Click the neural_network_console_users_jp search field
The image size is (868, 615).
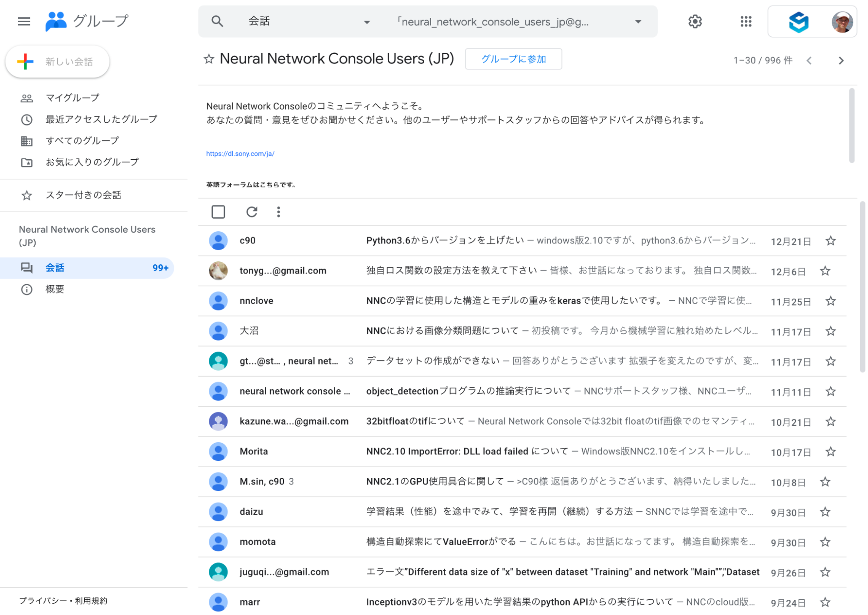tap(493, 22)
